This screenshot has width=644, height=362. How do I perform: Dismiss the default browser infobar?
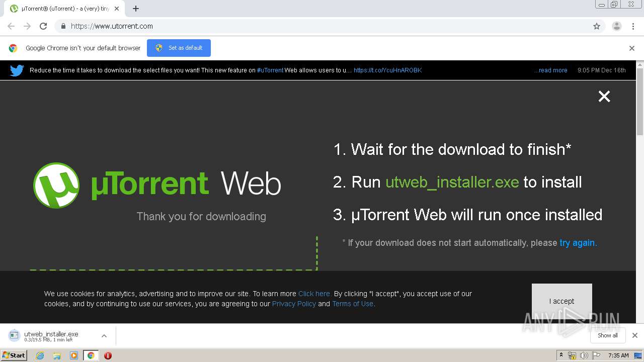click(x=632, y=48)
